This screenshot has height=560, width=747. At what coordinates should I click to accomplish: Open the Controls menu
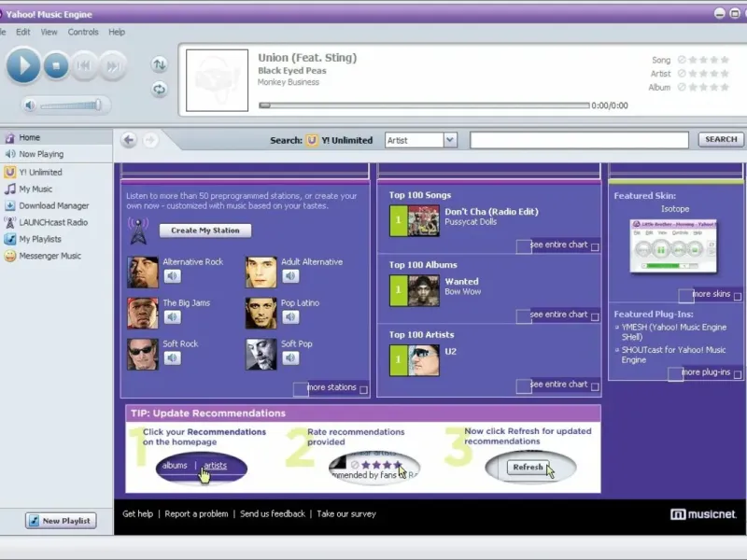pyautogui.click(x=83, y=32)
